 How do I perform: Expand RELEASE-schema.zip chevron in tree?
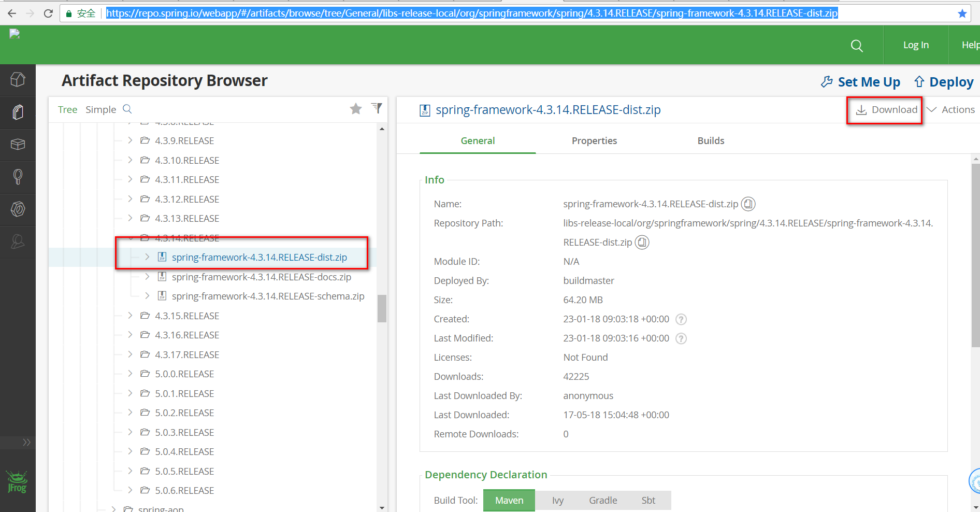147,296
